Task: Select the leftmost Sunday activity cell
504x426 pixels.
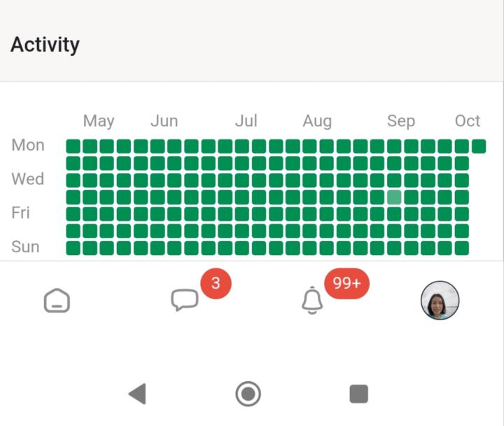Action: tap(73, 248)
